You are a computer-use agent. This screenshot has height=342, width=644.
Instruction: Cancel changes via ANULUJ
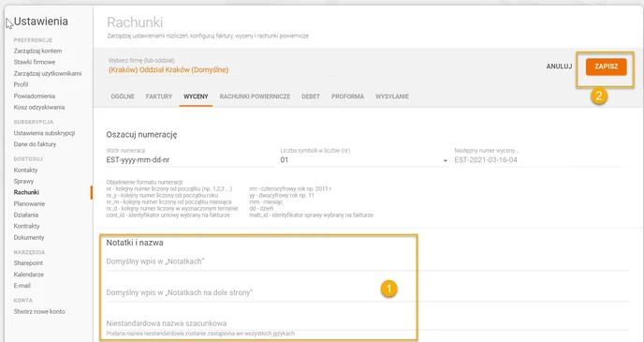[x=559, y=67]
